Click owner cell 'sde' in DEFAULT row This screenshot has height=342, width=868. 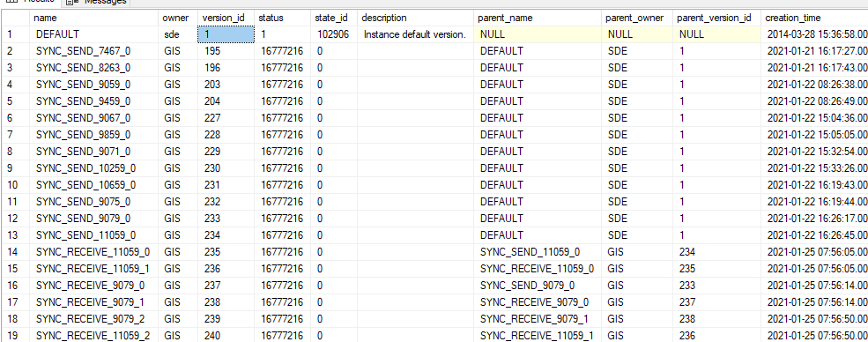(178, 34)
